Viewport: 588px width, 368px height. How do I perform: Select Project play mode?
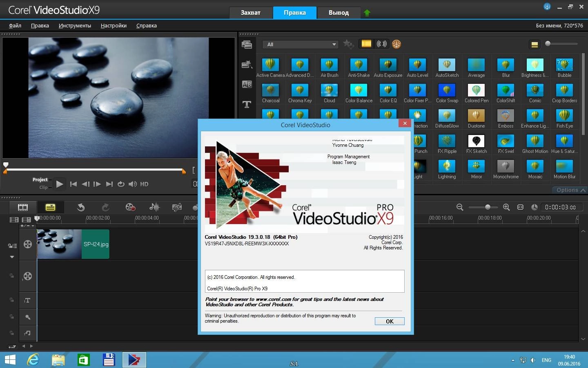(x=40, y=180)
